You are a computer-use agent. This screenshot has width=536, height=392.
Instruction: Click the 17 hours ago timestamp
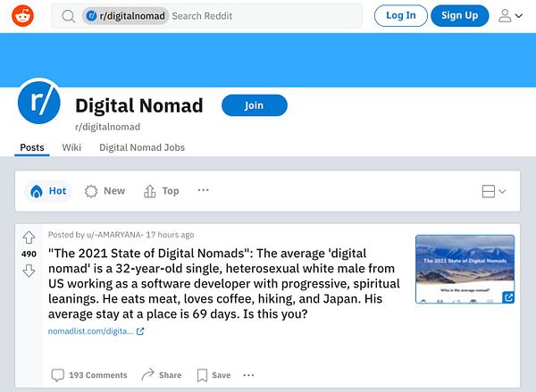coord(170,235)
